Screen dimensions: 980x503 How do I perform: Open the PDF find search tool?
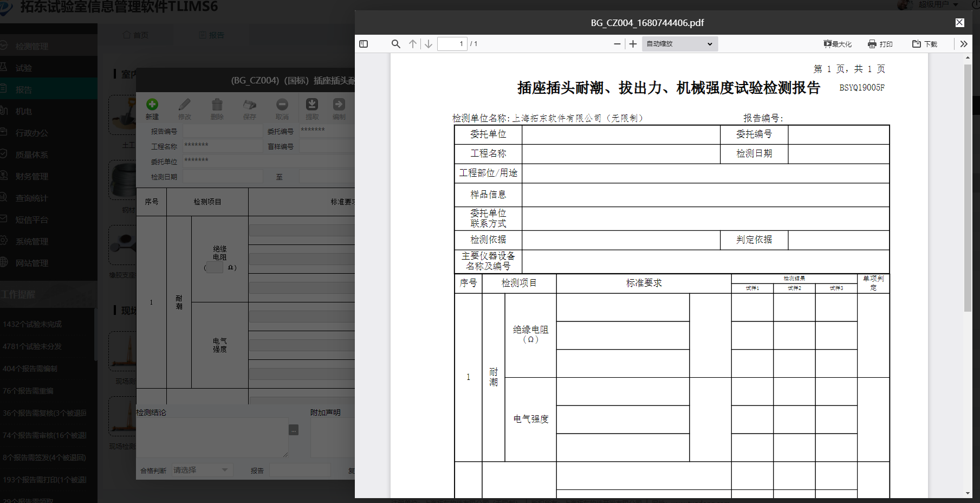[396, 44]
